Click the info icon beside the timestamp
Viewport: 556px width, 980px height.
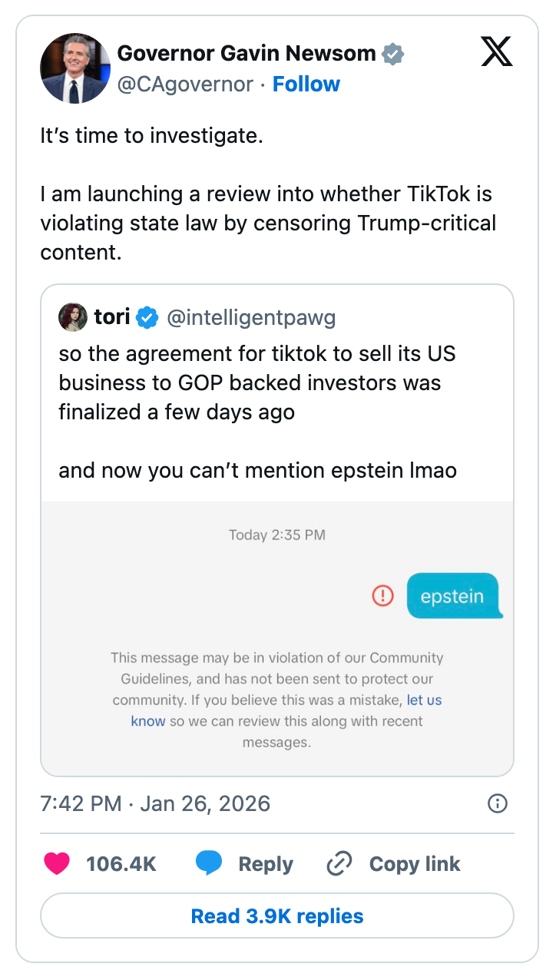click(x=497, y=803)
